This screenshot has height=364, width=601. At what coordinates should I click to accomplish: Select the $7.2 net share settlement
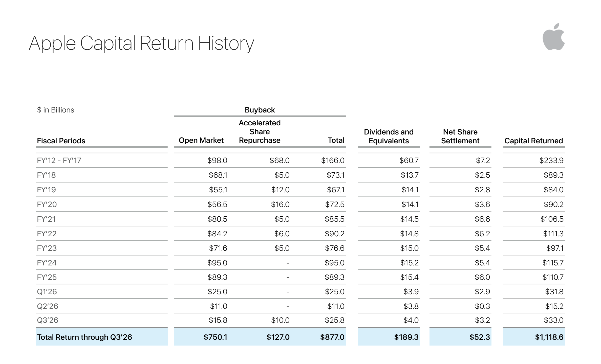[x=483, y=161]
